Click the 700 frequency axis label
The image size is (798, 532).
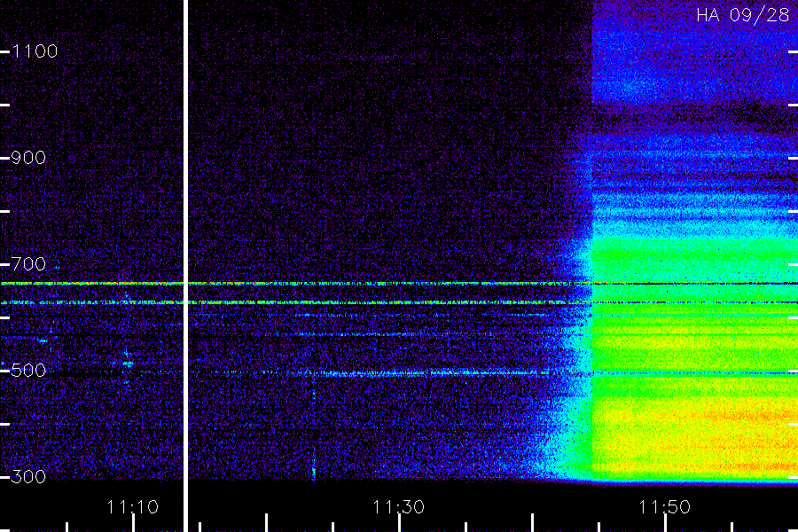click(x=28, y=264)
